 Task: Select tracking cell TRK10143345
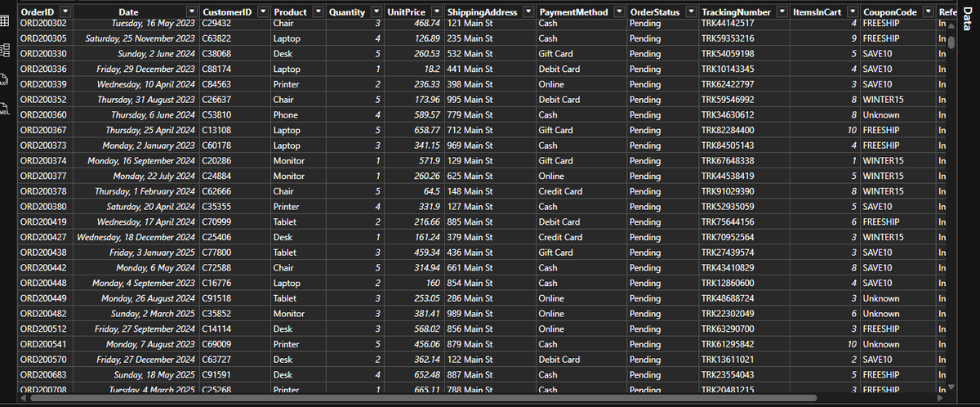point(744,69)
